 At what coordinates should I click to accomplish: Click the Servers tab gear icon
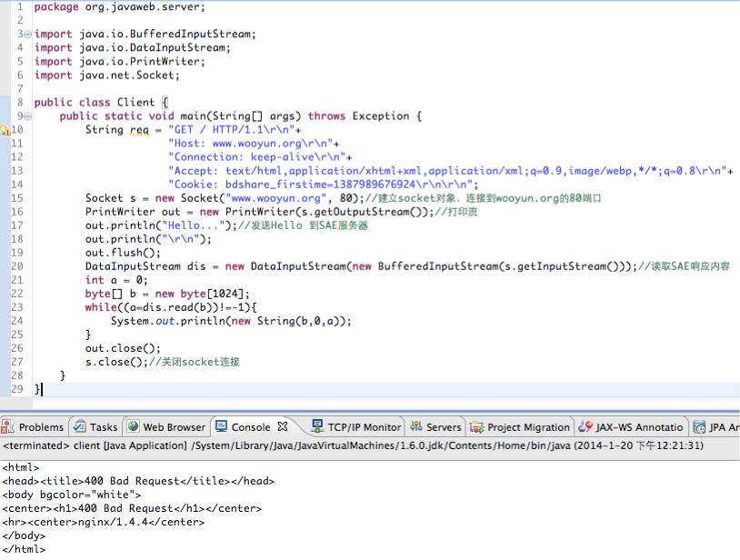click(416, 427)
